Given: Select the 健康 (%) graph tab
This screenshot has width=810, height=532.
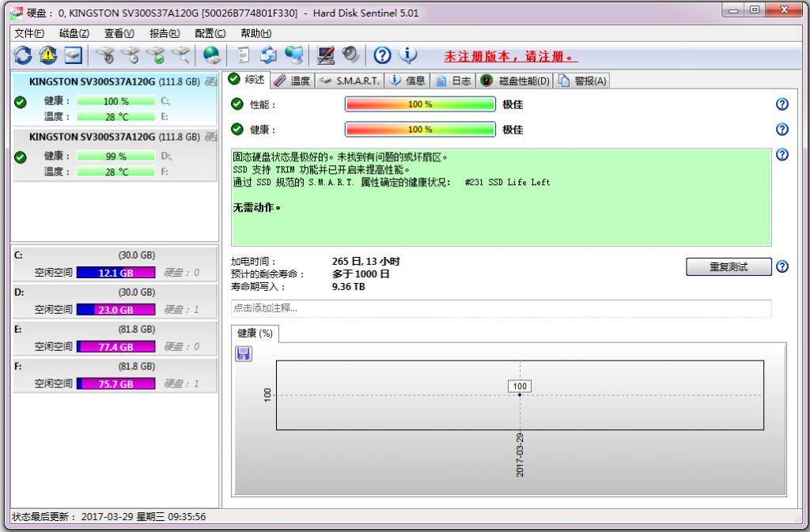Looking at the screenshot, I should tap(255, 334).
